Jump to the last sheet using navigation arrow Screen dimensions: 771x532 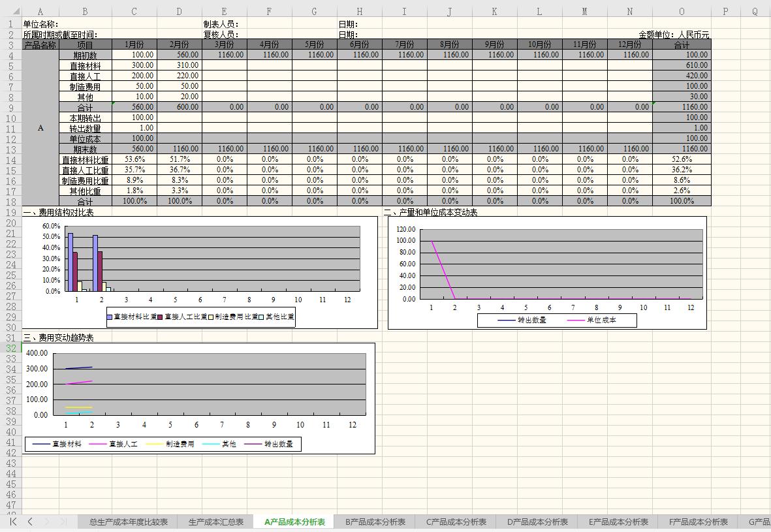point(63,522)
